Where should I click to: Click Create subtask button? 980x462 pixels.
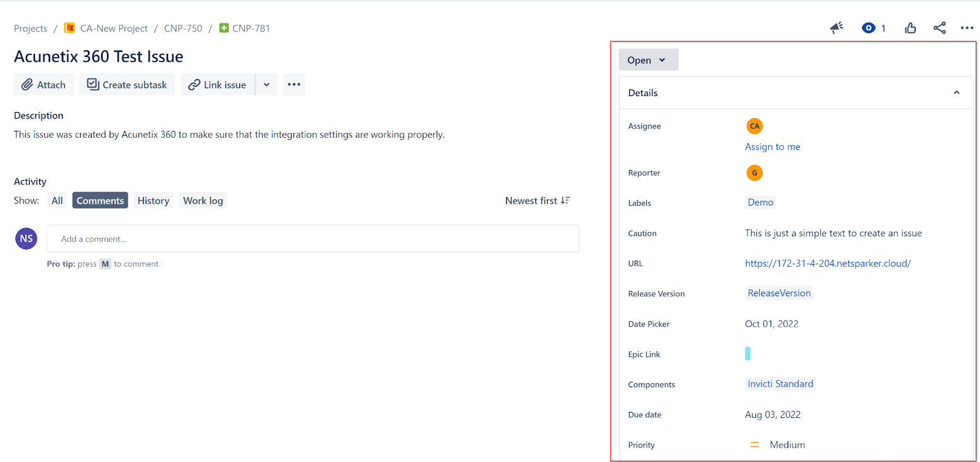tap(127, 84)
